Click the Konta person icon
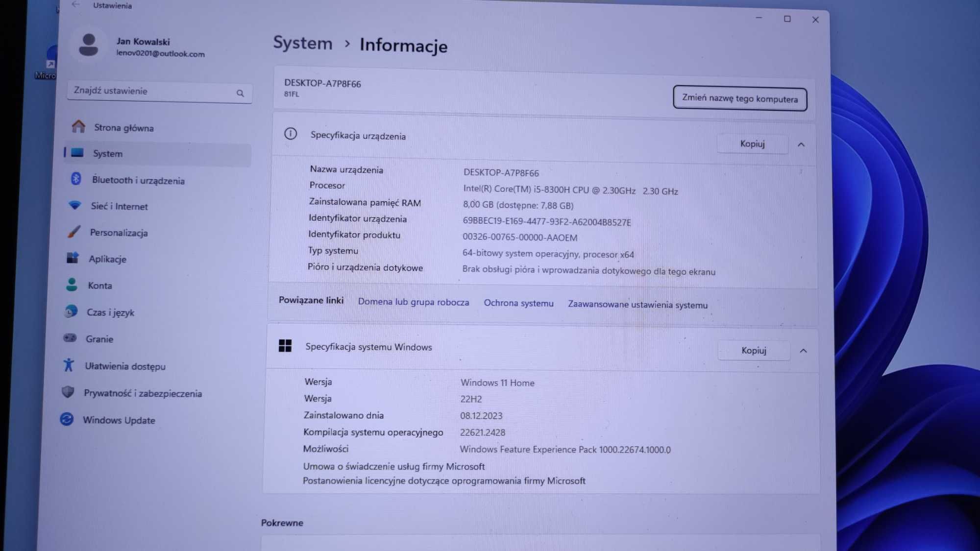This screenshot has height=551, width=980. [x=72, y=285]
